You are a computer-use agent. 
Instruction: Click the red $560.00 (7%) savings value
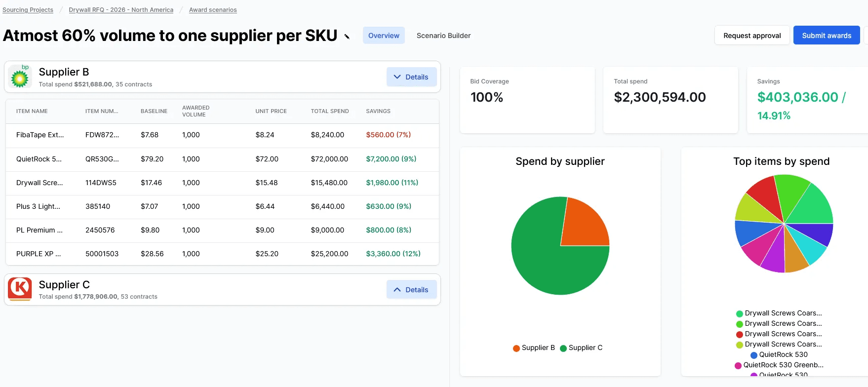click(389, 135)
